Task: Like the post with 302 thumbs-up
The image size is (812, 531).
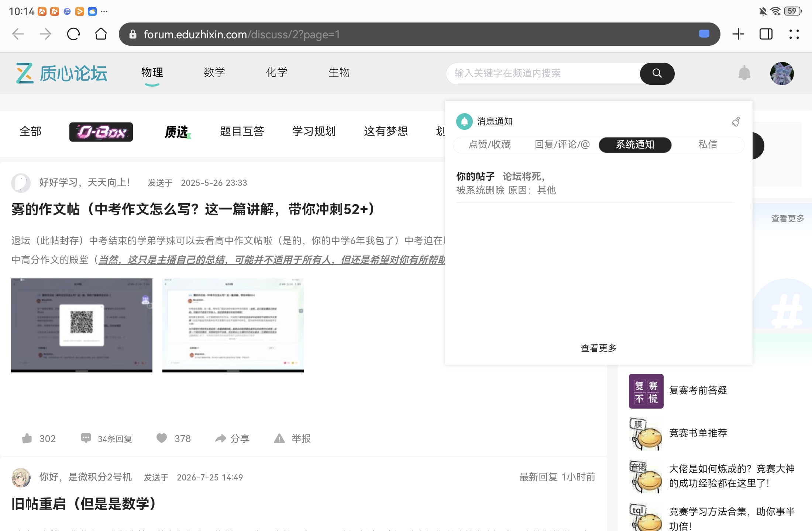Action: 27,438
